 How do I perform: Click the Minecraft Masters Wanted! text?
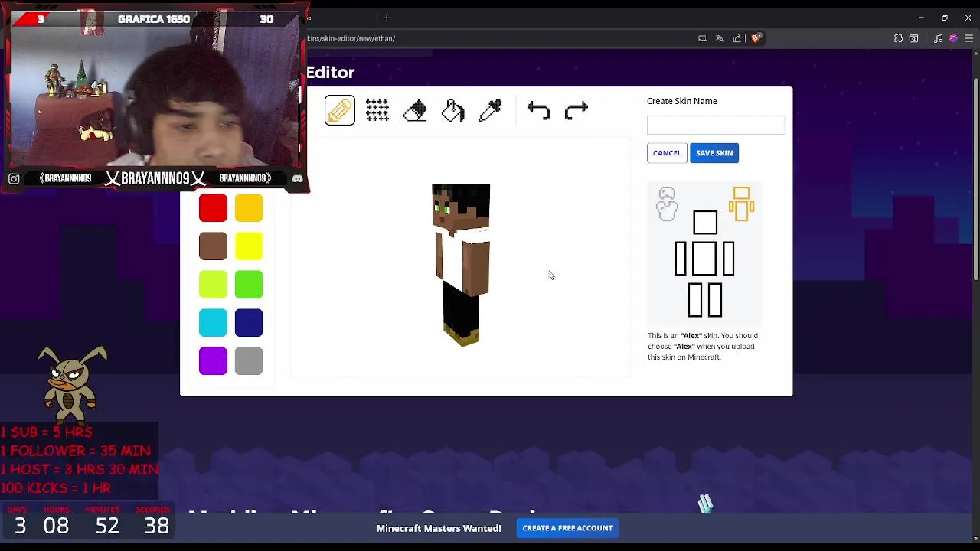click(439, 528)
